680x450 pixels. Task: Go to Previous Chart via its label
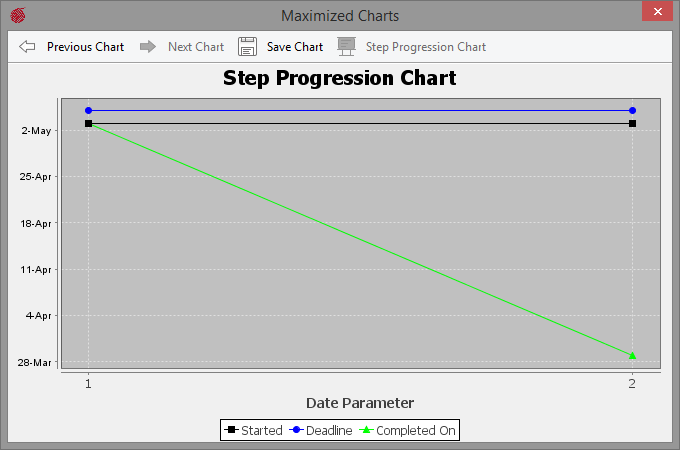click(85, 47)
